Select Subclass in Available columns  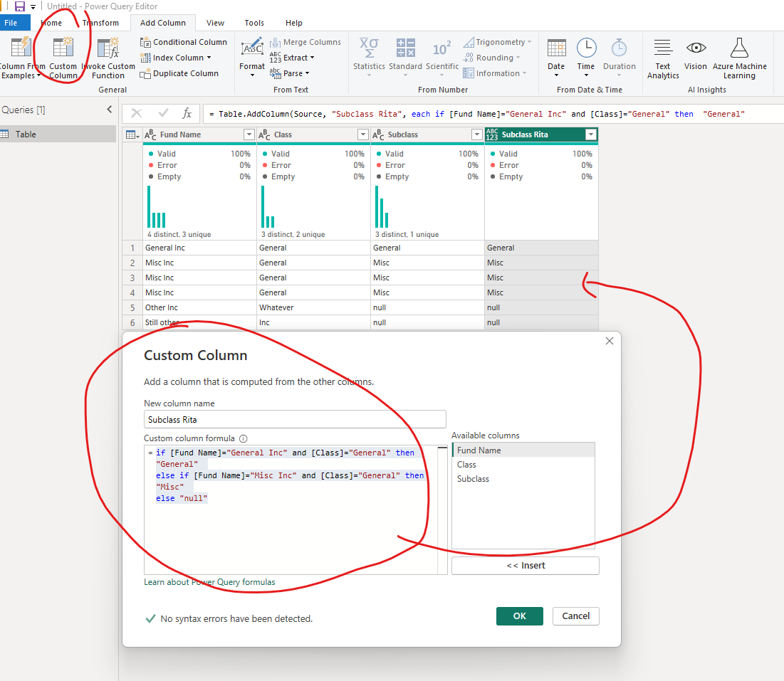tap(523, 479)
